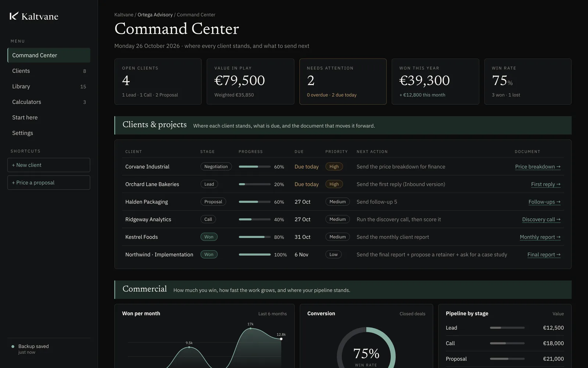Click Halden Packaging Medium priority badge
This screenshot has width=588, height=368.
[337, 202]
